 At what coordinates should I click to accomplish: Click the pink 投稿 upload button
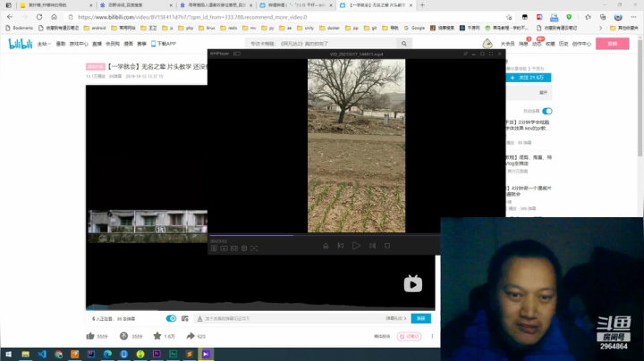613,44
